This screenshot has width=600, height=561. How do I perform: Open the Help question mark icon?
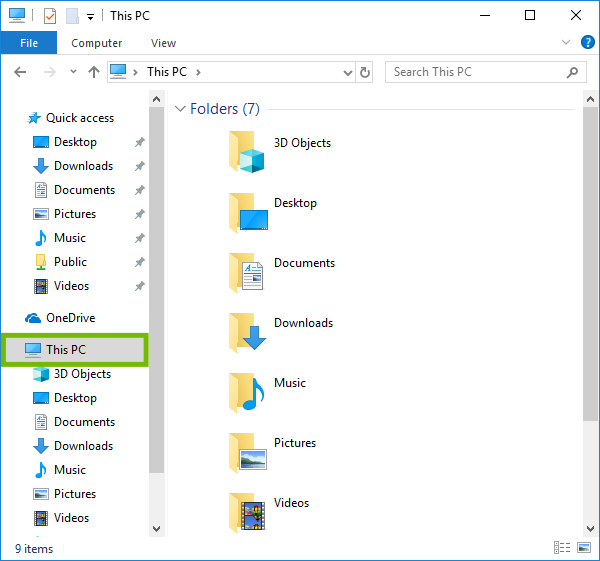pyautogui.click(x=587, y=42)
